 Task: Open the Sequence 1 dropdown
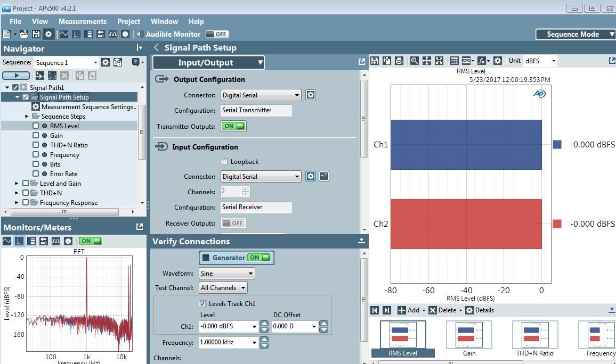coord(95,62)
